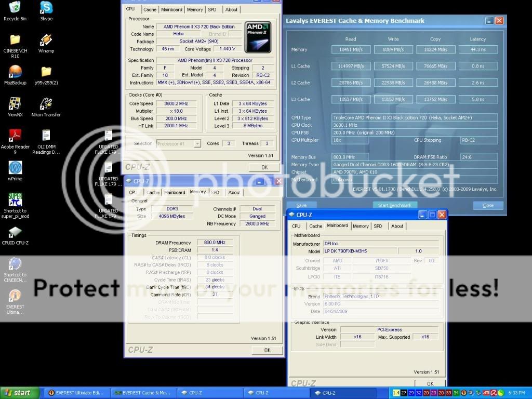Click OK in the processor CPU-Z window
This screenshot has width=532, height=399.
[264, 167]
